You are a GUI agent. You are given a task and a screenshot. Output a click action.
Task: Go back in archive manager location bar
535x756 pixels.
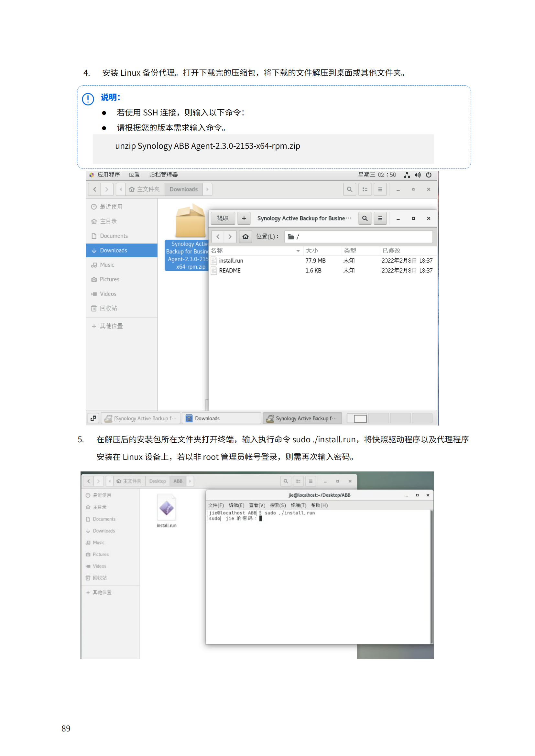pyautogui.click(x=218, y=237)
